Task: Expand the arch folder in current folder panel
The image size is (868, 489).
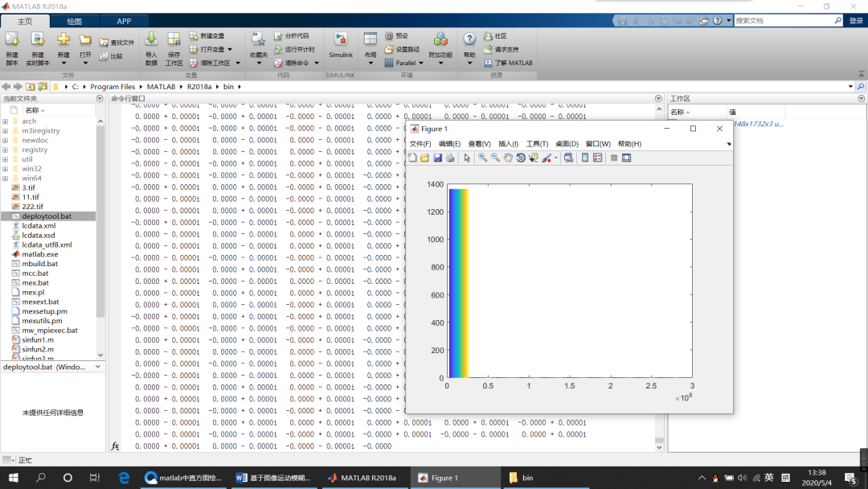Action: point(6,121)
